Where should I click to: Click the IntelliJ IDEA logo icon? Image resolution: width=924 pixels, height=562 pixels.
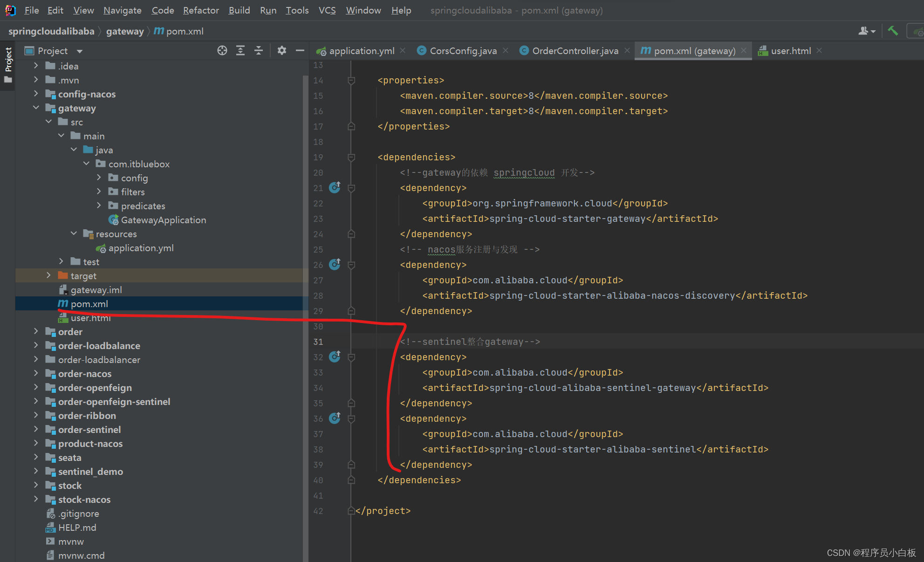pos(10,10)
